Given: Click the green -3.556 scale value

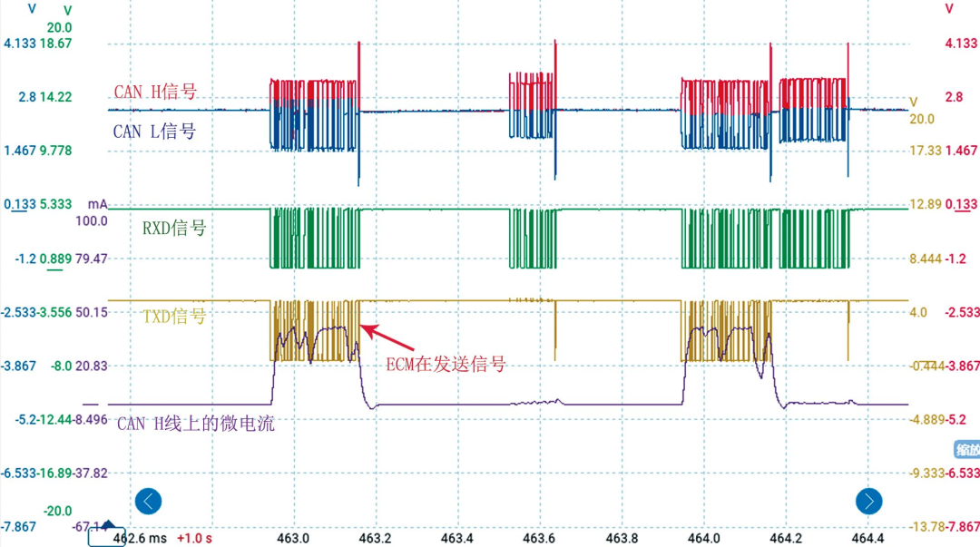Looking at the screenshot, I should 54,312.
